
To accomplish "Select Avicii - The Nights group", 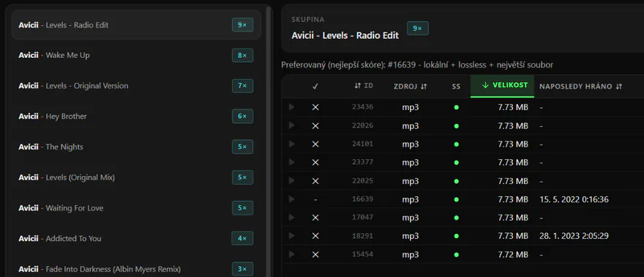I will pos(136,147).
